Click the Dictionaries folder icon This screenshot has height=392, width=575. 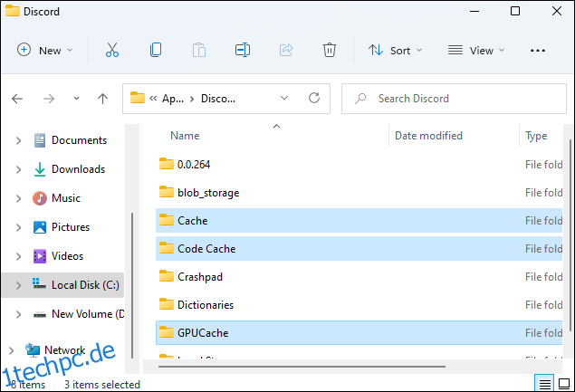coord(166,304)
